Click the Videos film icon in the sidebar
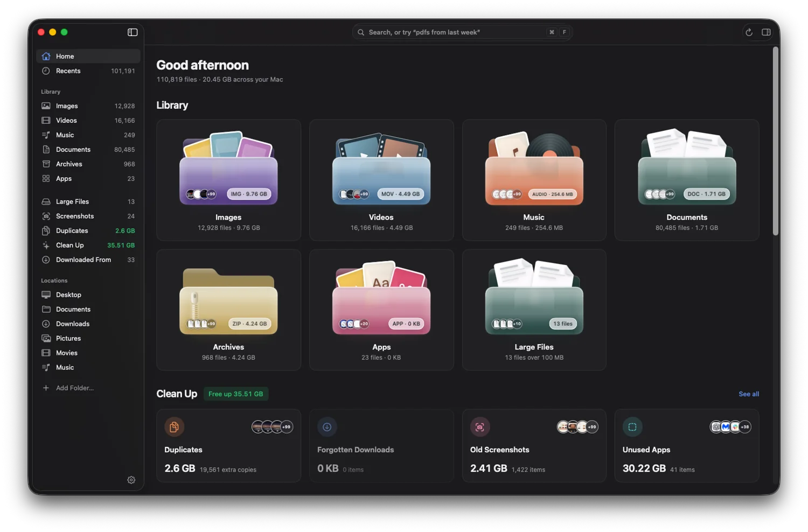Screen dimensions: 808x532 (x=46, y=120)
